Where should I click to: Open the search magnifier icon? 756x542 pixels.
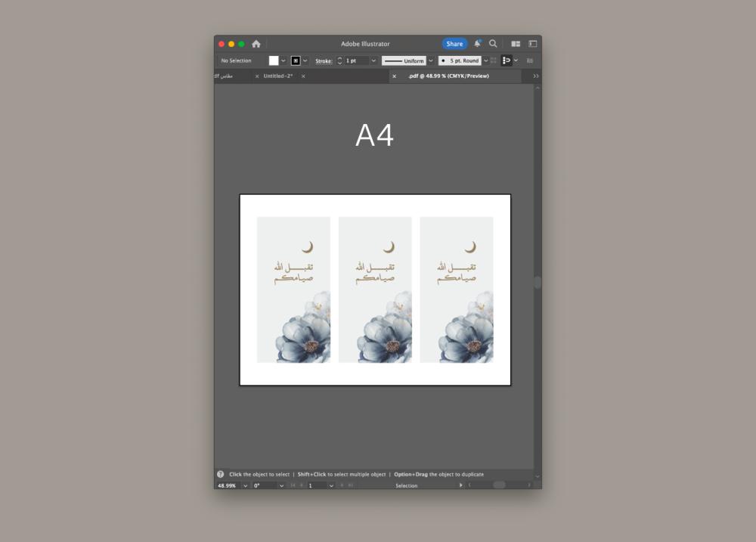(493, 44)
